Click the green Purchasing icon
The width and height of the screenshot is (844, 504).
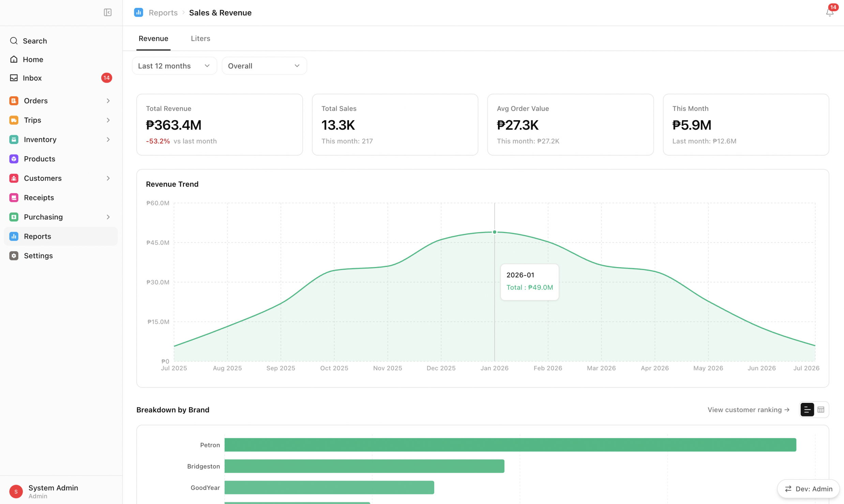pyautogui.click(x=14, y=217)
